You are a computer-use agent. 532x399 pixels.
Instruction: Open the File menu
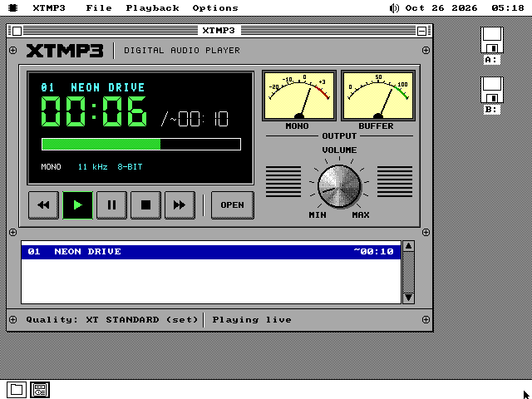pos(99,7)
